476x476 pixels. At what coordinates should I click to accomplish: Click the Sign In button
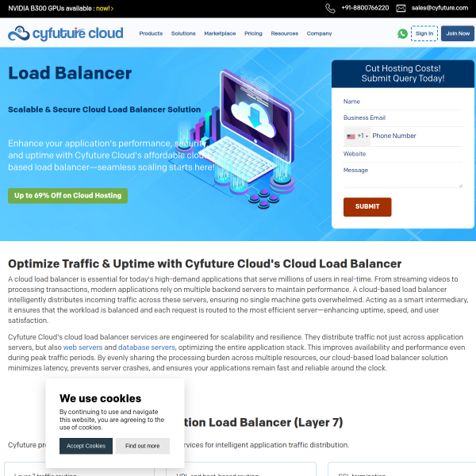[424, 33]
